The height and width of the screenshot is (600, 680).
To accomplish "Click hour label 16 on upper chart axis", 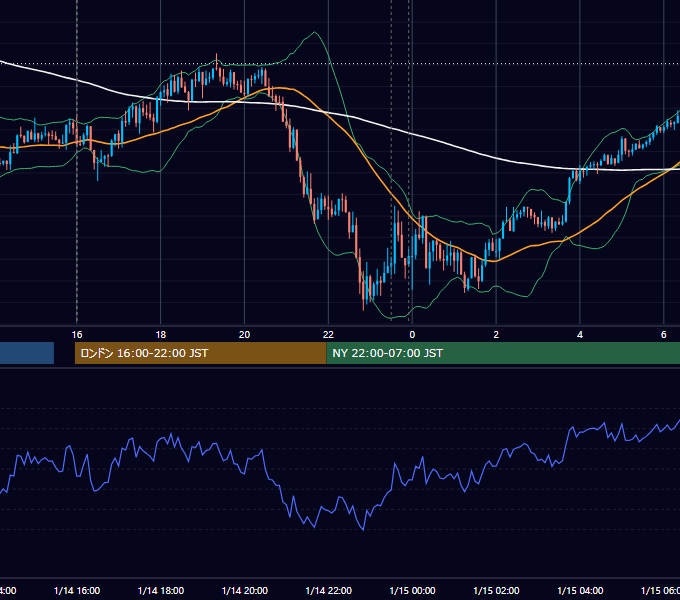I will (77, 335).
